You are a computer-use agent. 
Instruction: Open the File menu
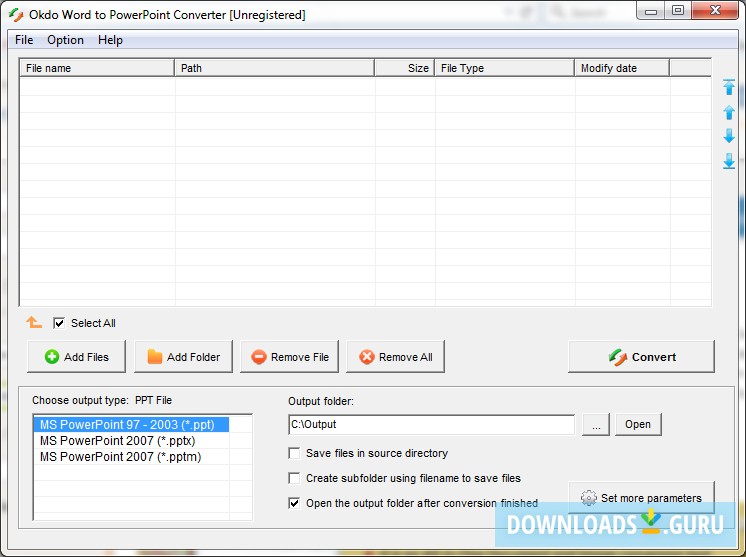(x=24, y=40)
